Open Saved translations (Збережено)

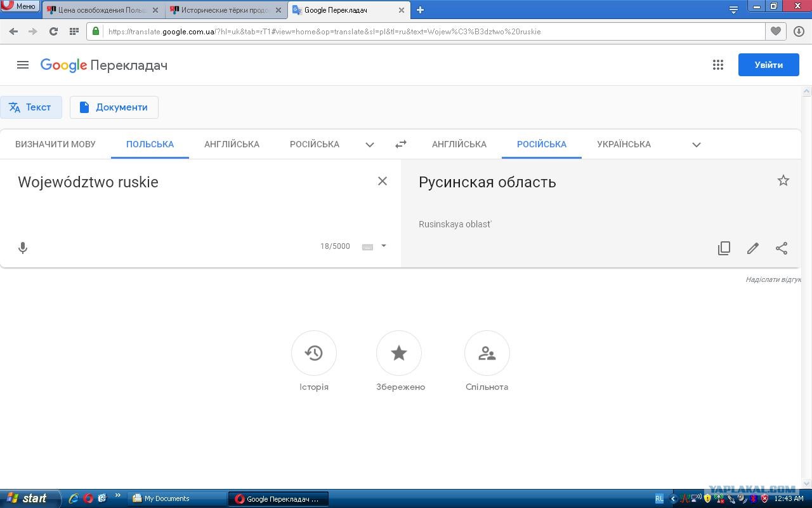point(399,353)
